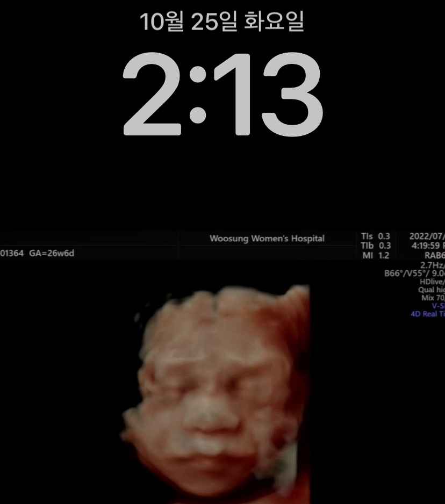Click the "01364" patient ID text
Screen dimensions: 445x504
tap(12, 253)
